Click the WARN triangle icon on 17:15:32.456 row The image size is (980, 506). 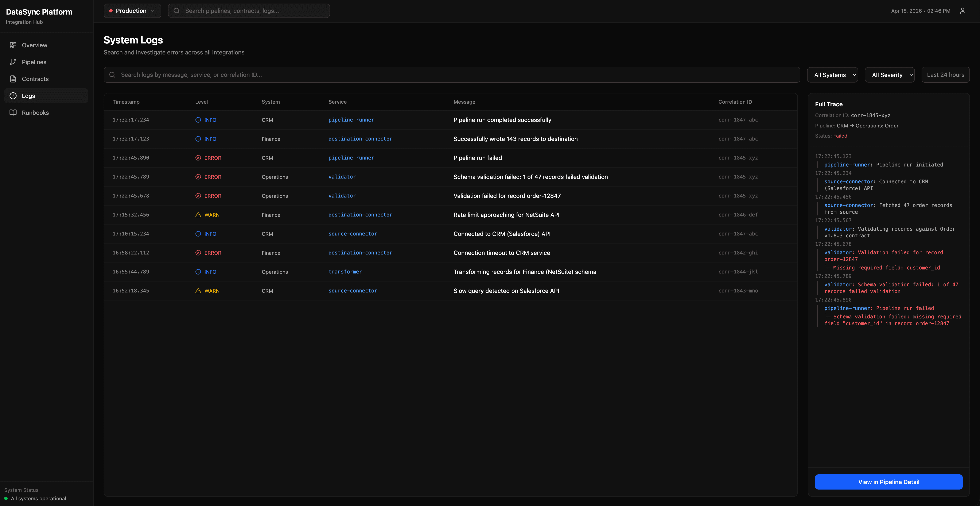point(198,215)
